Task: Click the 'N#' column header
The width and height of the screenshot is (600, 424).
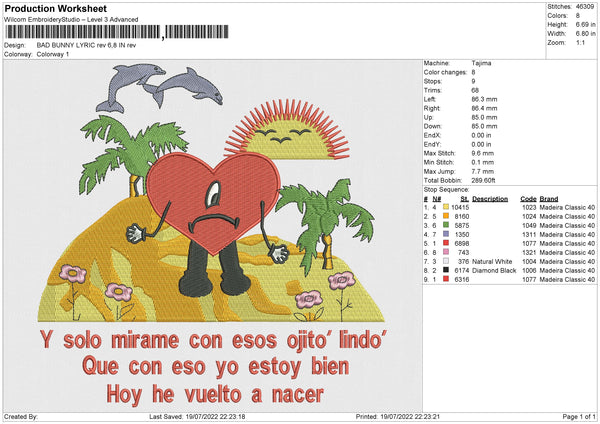Action: coord(437,199)
